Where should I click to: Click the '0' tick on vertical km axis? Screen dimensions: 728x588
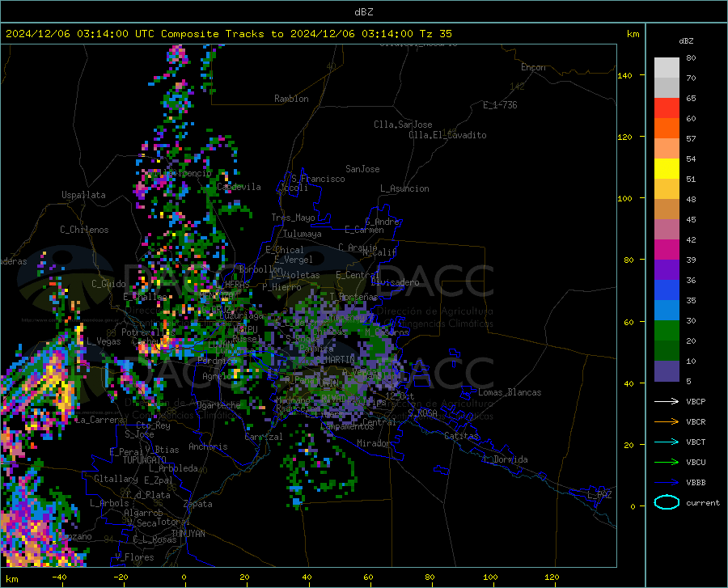coord(633,506)
